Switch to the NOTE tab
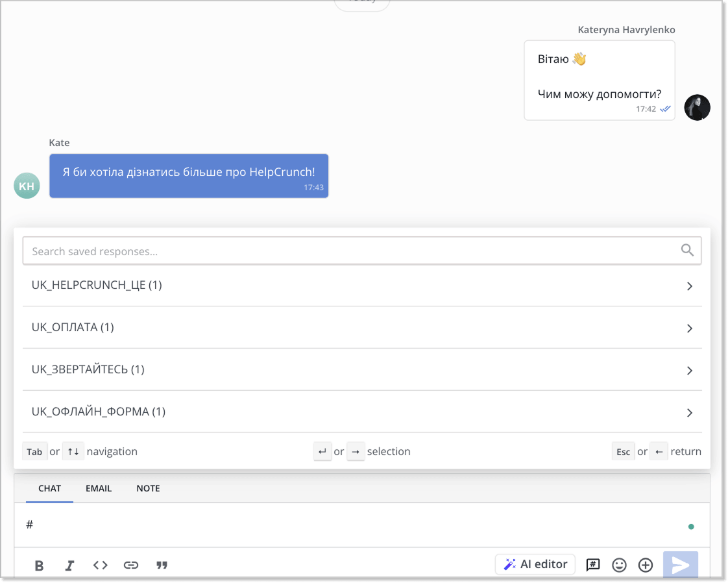The height and width of the screenshot is (583, 728). click(148, 488)
